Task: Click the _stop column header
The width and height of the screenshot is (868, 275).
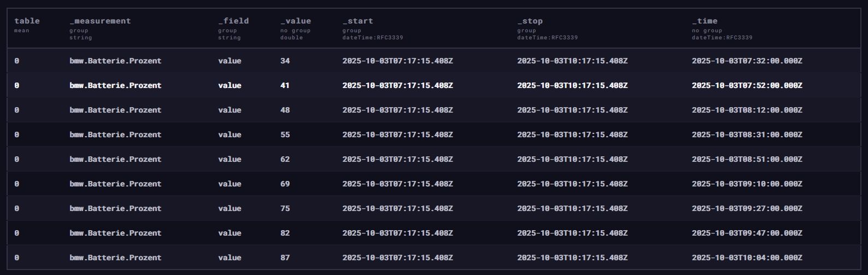Action: tap(530, 21)
